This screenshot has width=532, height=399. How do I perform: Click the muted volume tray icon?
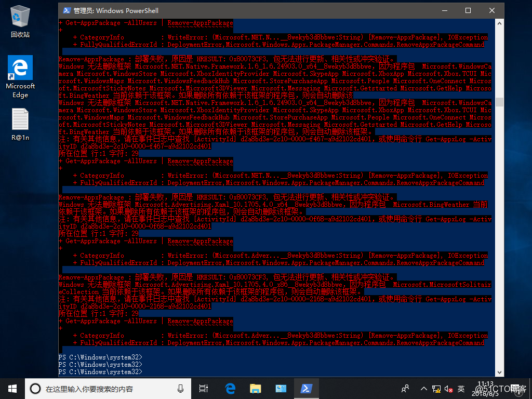coord(448,389)
